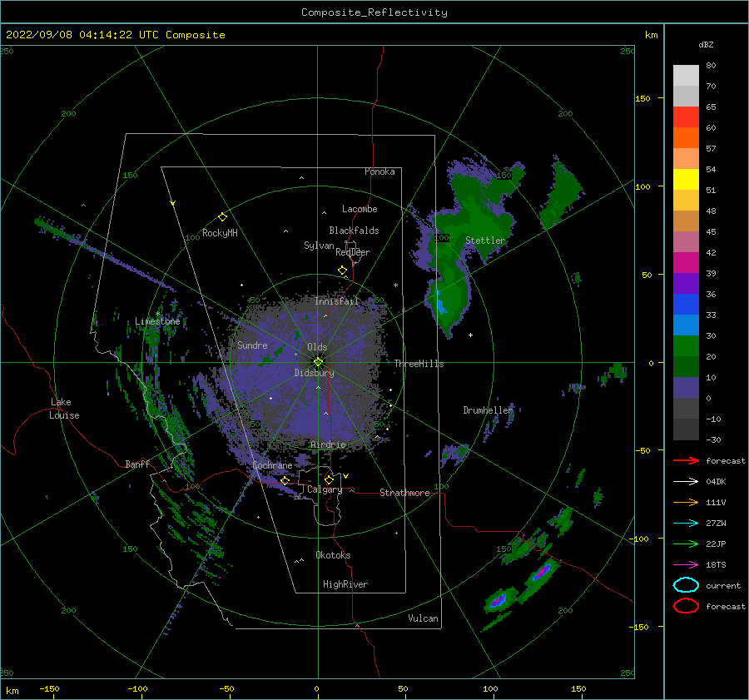This screenshot has height=700, width=749.
Task: Click the red forecast ellipse in legend
Action: click(x=686, y=606)
